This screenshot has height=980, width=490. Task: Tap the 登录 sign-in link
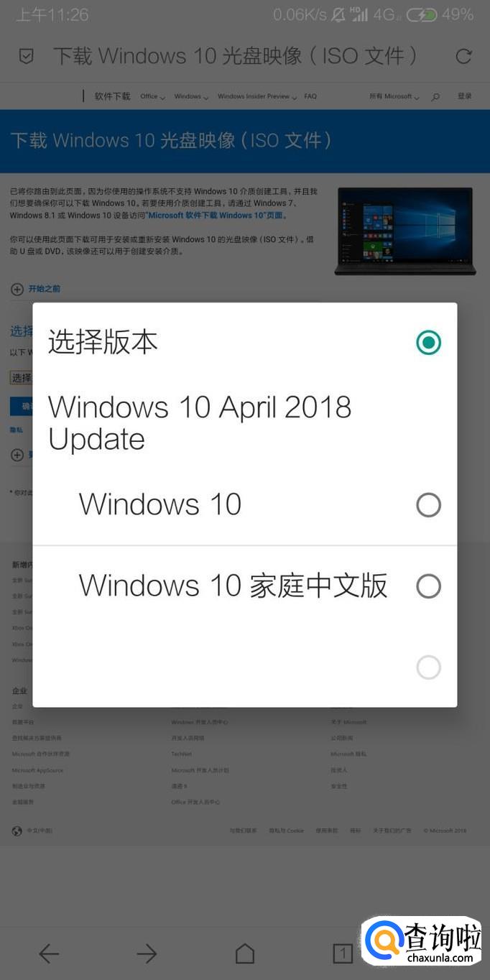465,96
